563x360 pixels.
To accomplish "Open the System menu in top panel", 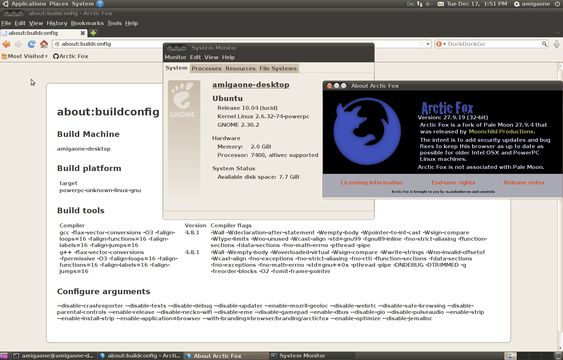I will tap(83, 4).
